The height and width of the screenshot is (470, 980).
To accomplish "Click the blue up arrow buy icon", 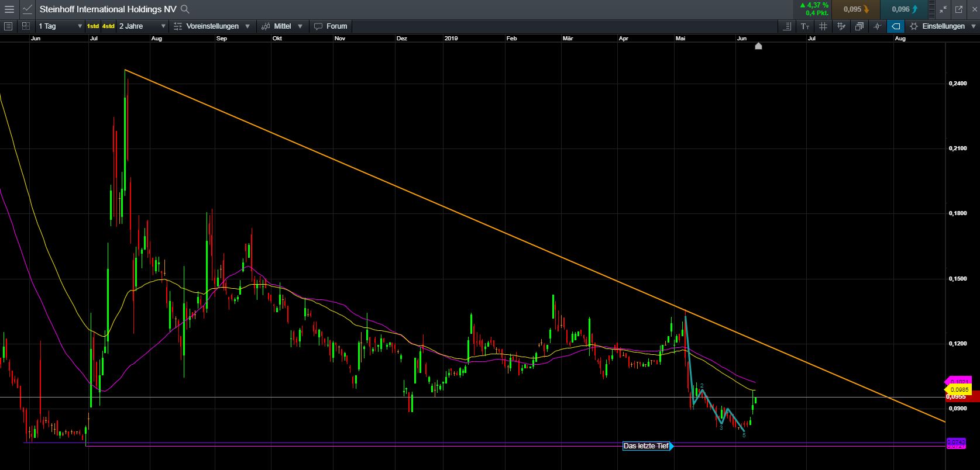I will [914, 9].
